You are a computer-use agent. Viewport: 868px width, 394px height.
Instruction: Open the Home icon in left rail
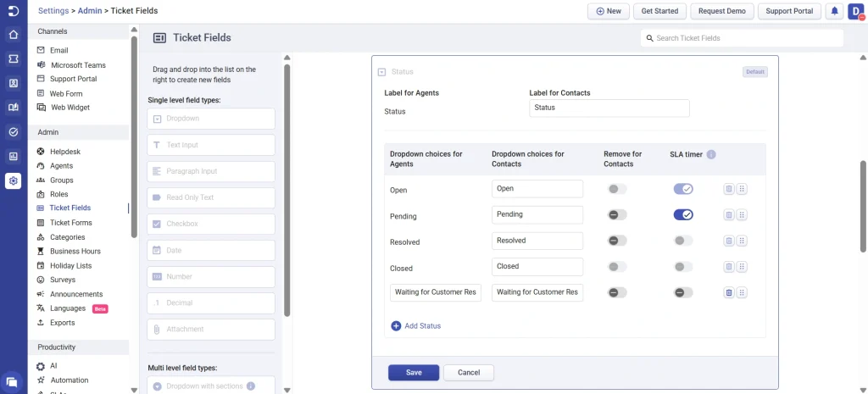tap(14, 35)
